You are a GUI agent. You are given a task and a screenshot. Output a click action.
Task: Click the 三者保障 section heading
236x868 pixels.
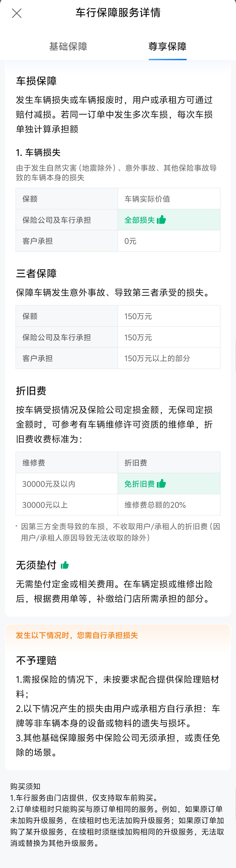coord(36,273)
